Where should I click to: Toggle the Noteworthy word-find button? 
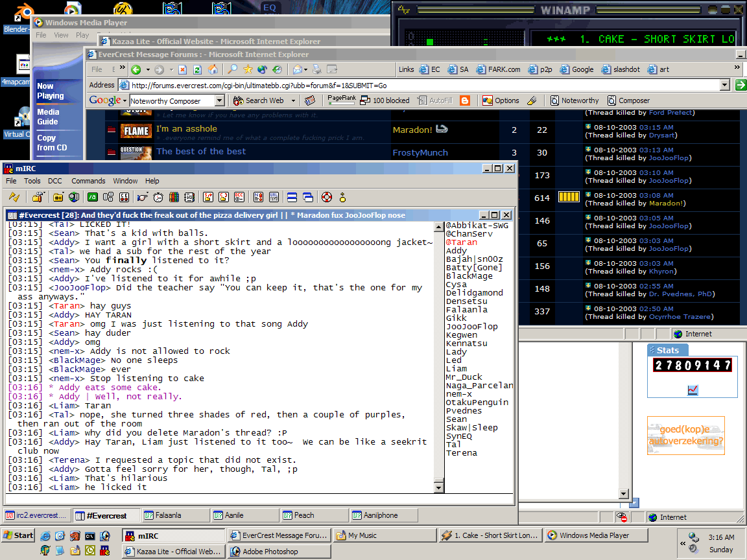click(x=575, y=100)
